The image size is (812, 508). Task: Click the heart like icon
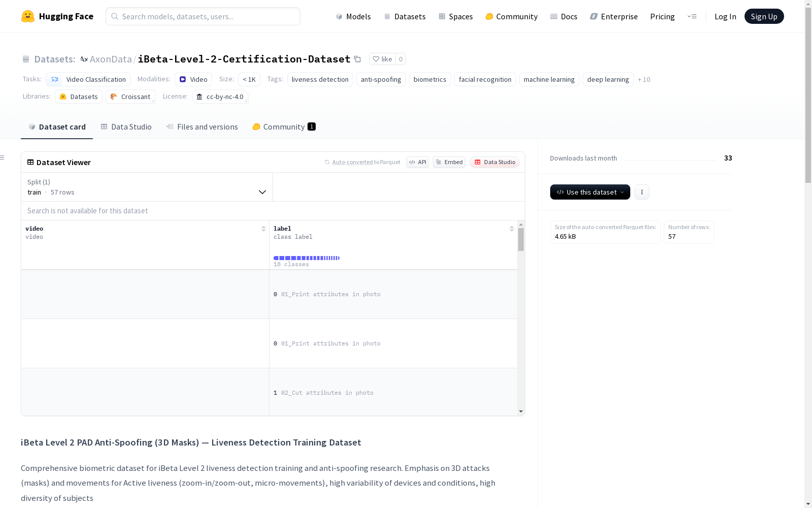(376, 59)
